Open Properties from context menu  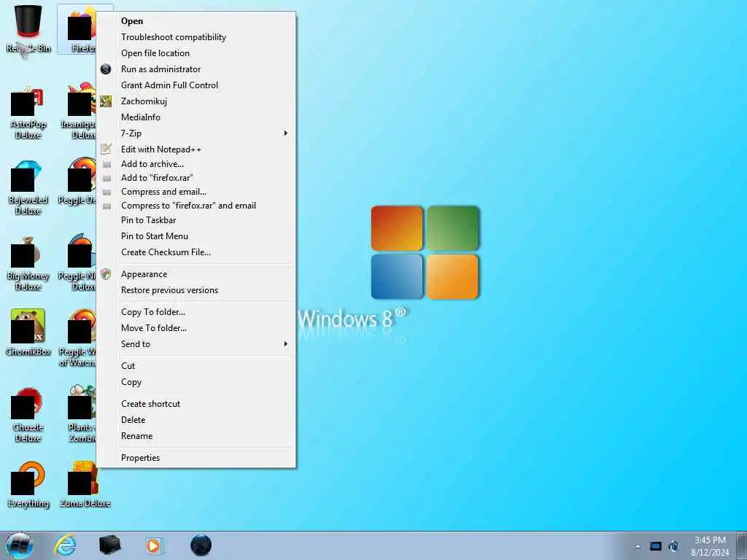tap(196, 458)
